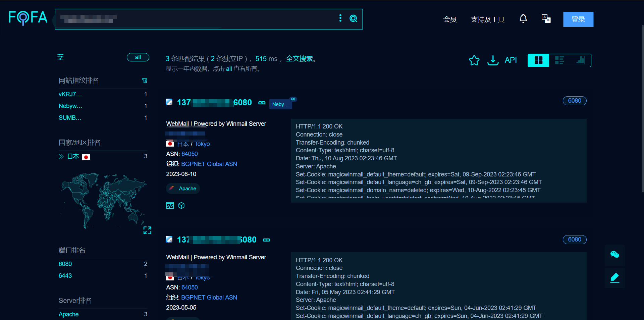
Task: Click the first result's HTTP response banner
Action: click(x=438, y=161)
